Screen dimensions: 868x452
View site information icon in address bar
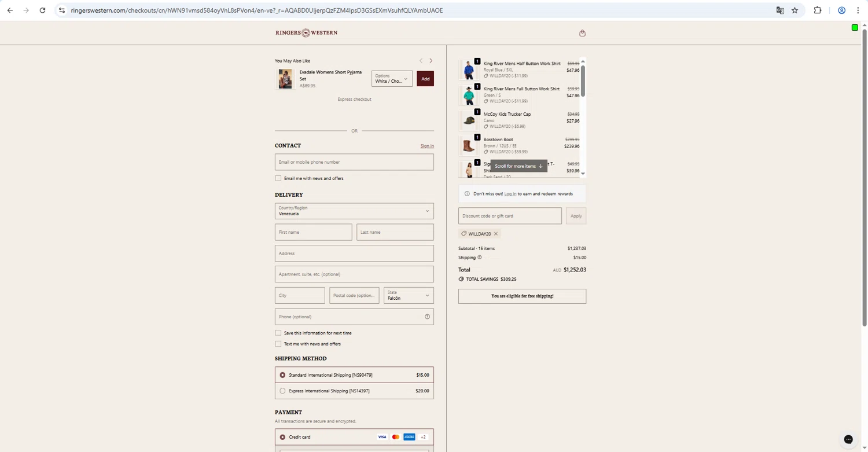pyautogui.click(x=62, y=10)
